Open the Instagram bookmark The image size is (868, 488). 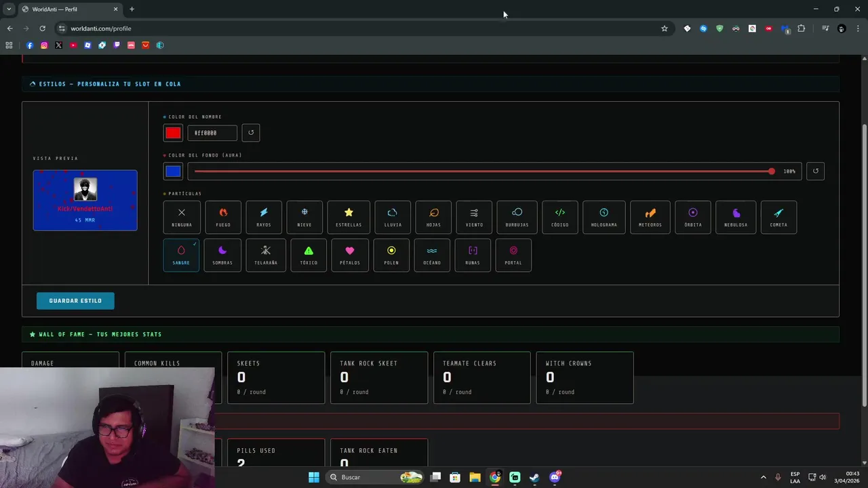pos(44,45)
